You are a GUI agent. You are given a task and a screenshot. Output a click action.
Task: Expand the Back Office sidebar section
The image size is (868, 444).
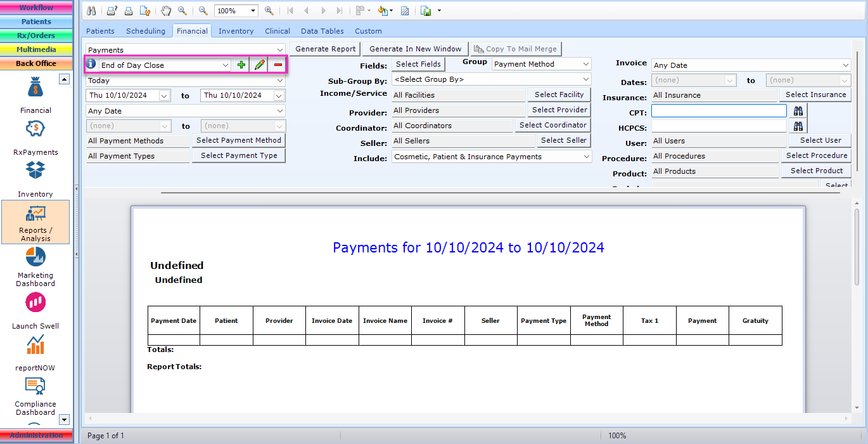(36, 63)
